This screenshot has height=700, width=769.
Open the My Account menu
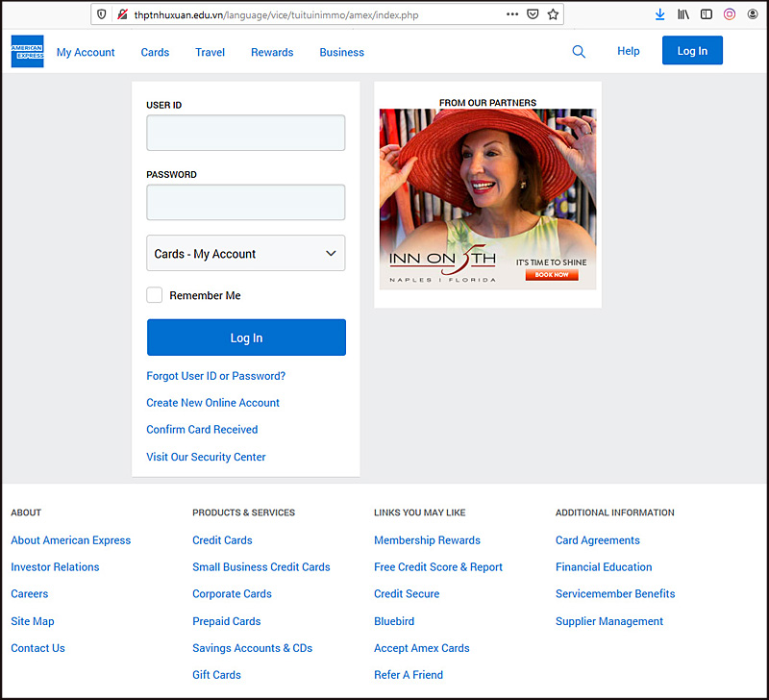(x=86, y=52)
